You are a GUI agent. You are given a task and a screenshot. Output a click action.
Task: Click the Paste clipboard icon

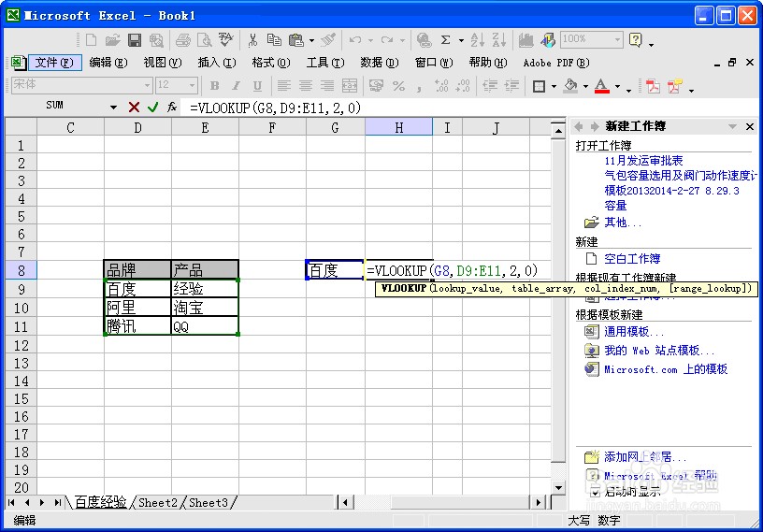point(295,40)
